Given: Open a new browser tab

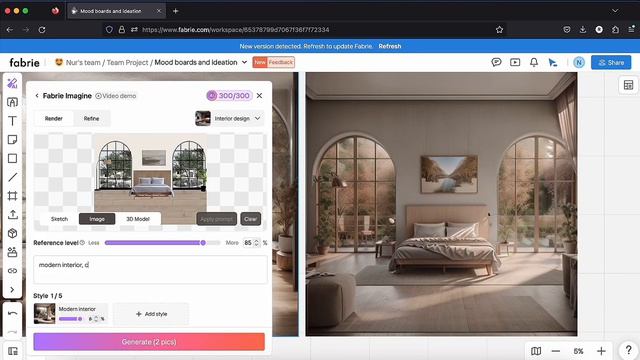Looking at the screenshot, I should (176, 11).
